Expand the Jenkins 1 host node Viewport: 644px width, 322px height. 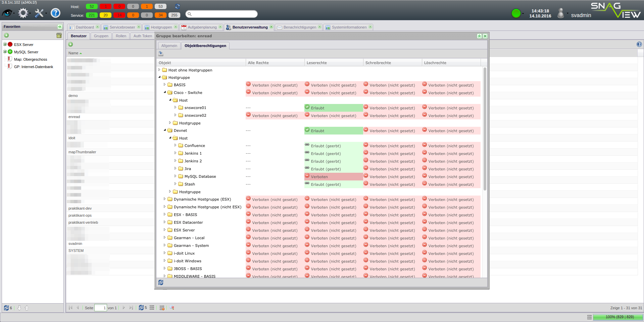click(x=176, y=153)
